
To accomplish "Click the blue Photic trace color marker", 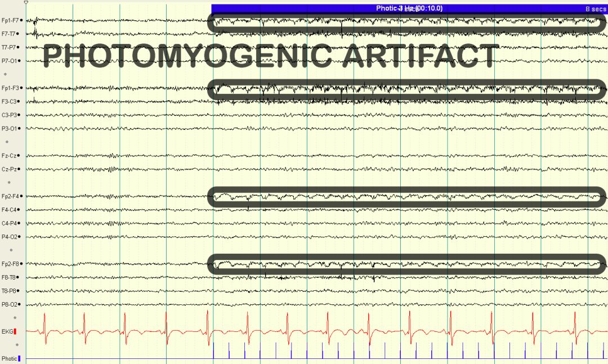I will (x=19, y=358).
